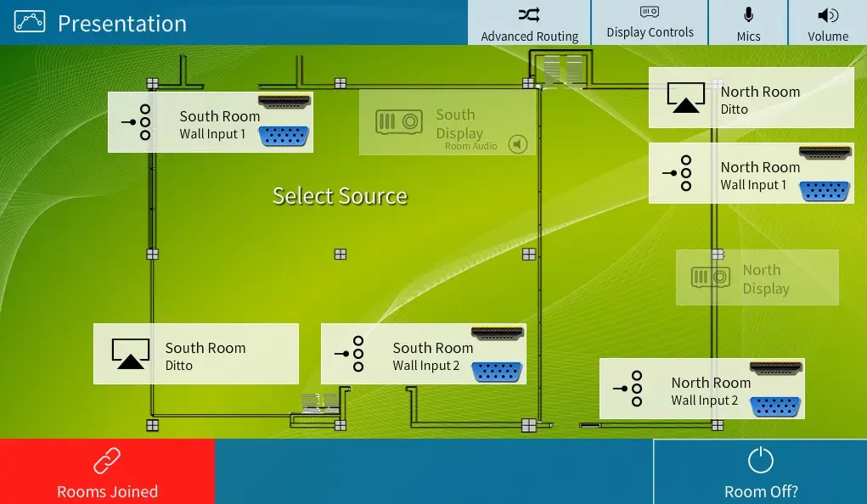Open the Volume speaker icon
This screenshot has width=867, height=504.
point(827,14)
